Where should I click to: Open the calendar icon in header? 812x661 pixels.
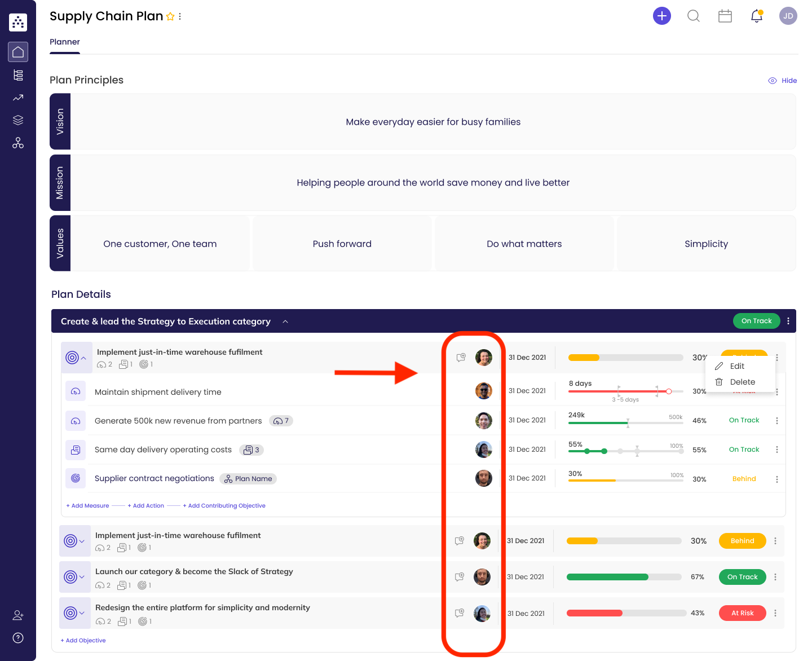point(725,16)
